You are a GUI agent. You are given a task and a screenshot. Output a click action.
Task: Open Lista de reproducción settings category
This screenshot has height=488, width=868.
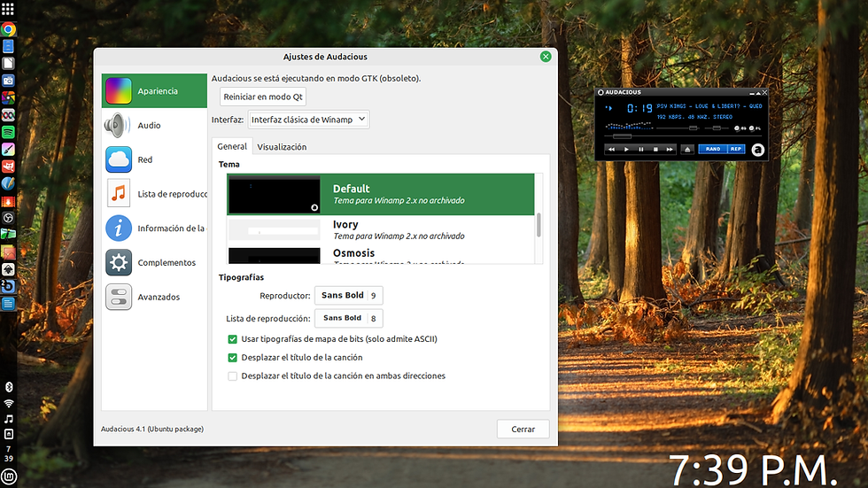coord(154,194)
